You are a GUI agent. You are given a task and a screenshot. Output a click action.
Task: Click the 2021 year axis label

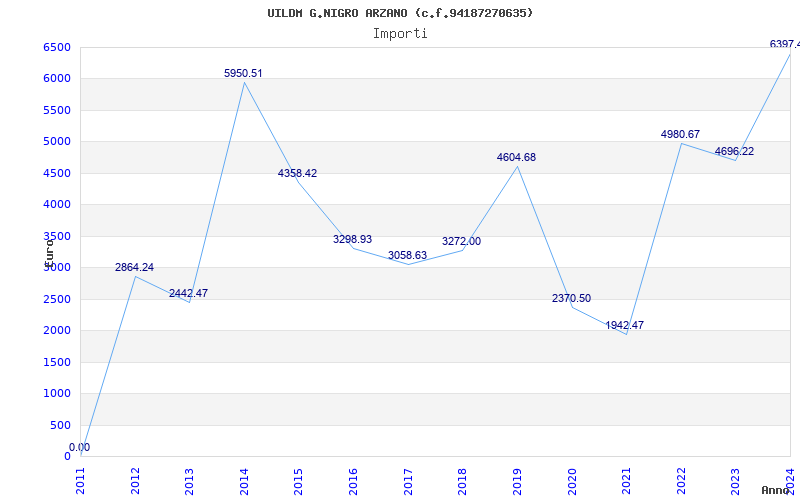point(626,481)
